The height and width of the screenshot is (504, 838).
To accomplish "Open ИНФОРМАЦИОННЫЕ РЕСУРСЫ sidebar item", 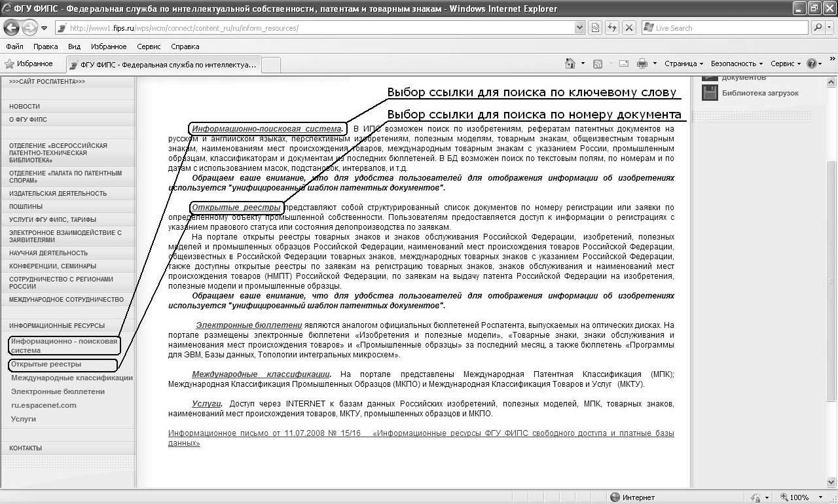I will click(x=57, y=325).
